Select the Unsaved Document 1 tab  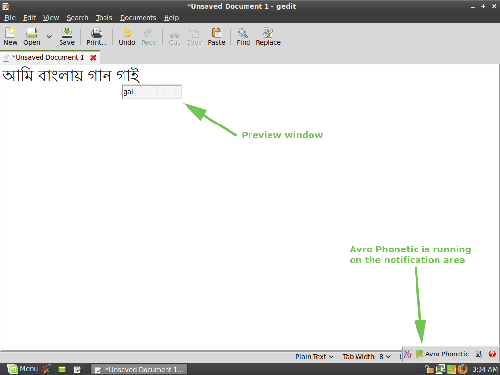[x=47, y=57]
